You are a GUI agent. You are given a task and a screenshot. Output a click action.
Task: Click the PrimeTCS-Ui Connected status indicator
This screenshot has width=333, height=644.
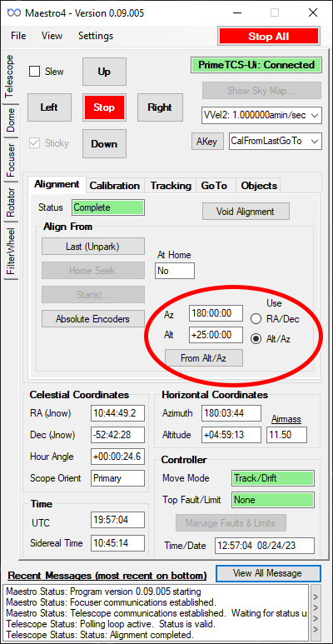(x=256, y=65)
